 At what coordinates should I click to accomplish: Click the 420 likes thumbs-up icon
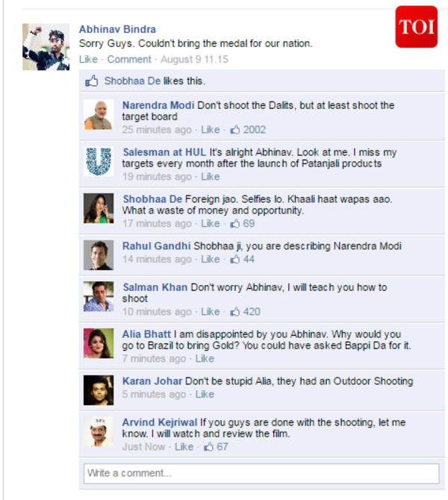[x=235, y=311]
